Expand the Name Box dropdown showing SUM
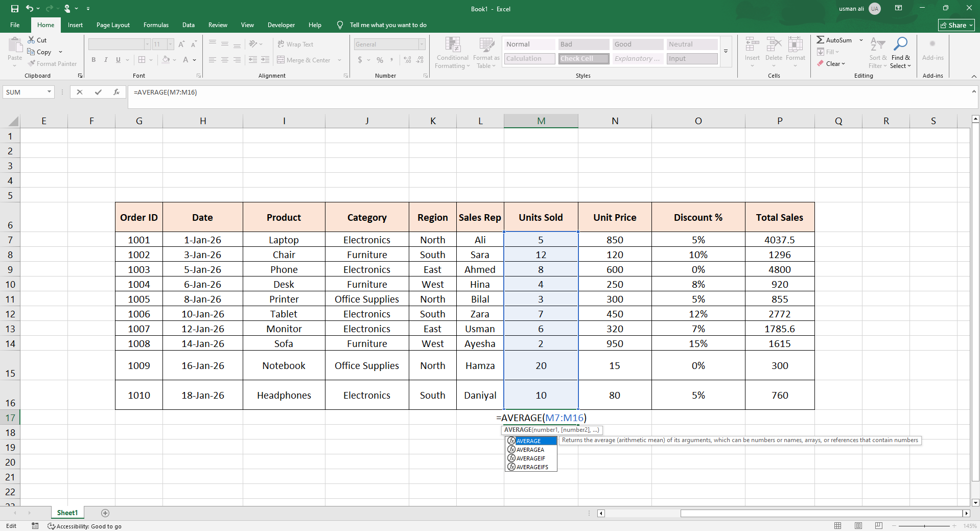 (49, 92)
